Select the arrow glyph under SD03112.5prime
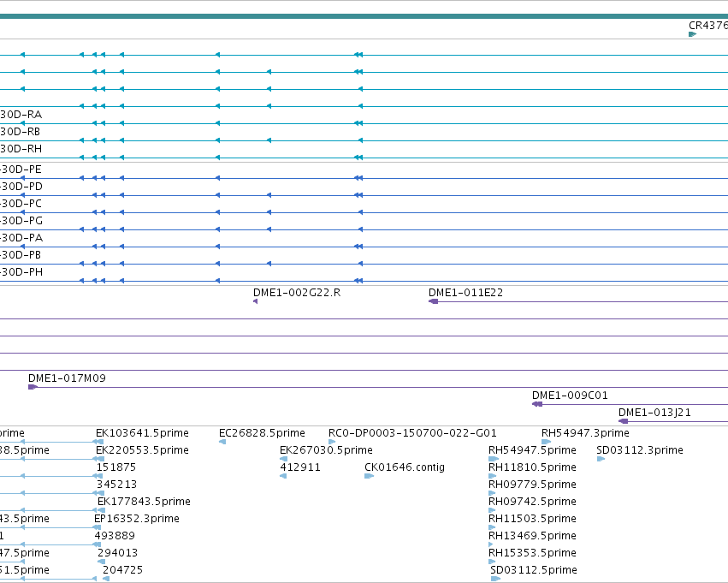 (x=495, y=579)
